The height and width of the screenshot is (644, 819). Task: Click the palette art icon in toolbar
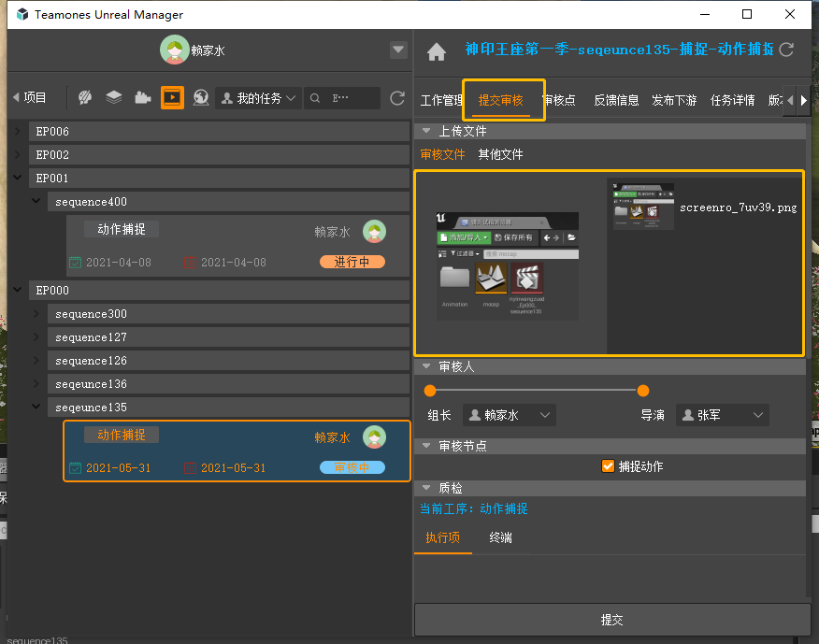[85, 97]
